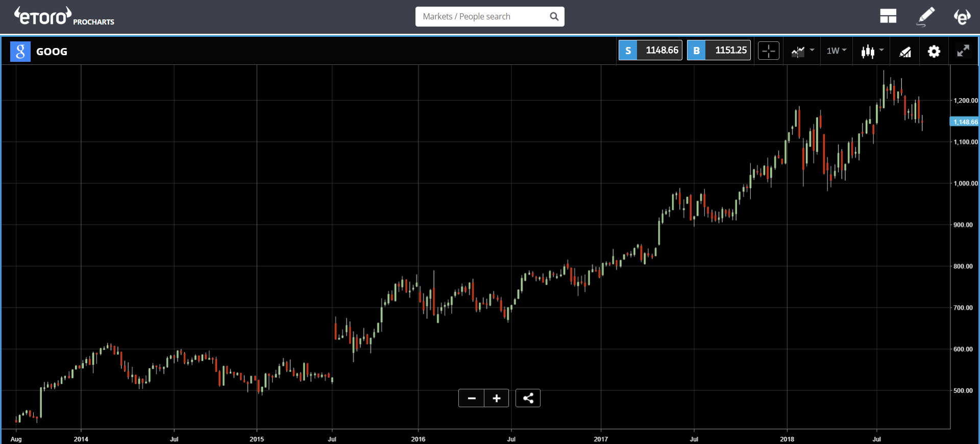Zoom in chart with plus button
The width and height of the screenshot is (980, 444).
pos(497,398)
